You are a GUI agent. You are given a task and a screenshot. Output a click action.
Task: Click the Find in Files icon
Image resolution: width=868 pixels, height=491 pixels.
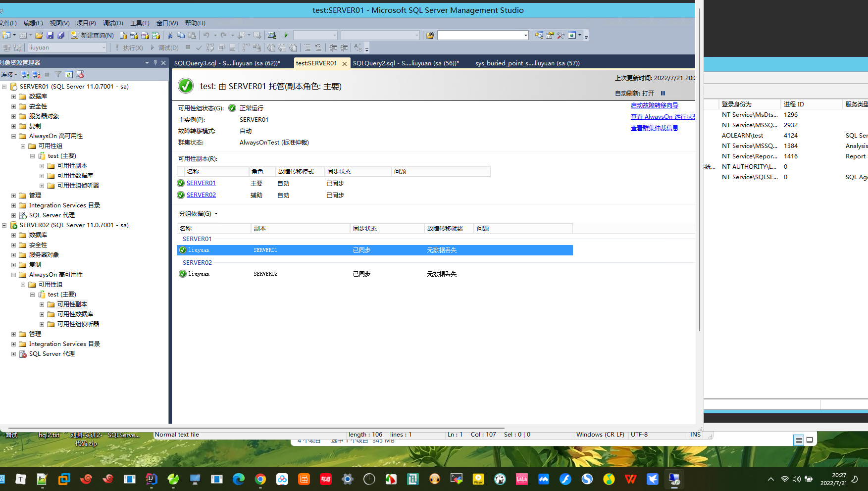coord(430,35)
